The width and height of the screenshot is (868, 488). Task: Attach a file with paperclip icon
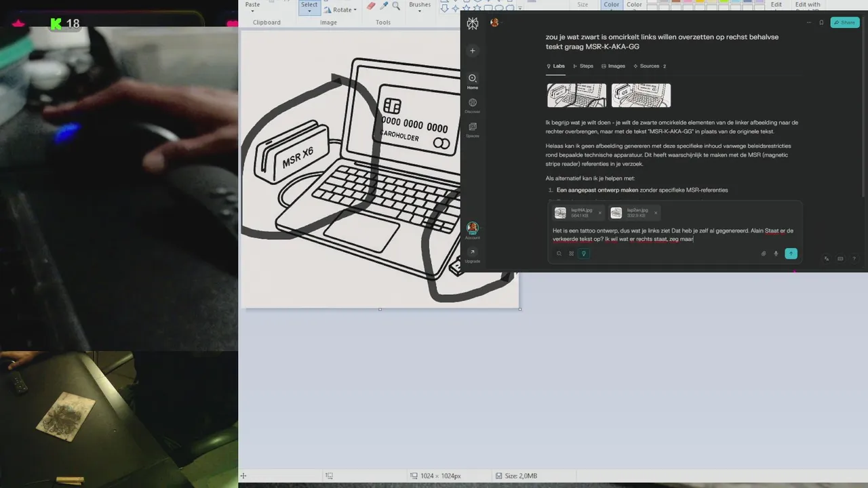click(763, 253)
